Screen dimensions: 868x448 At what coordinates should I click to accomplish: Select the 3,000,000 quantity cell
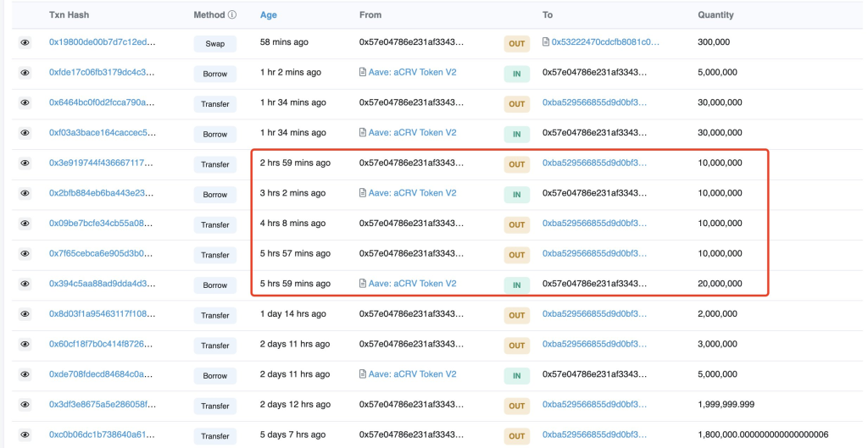[x=717, y=344]
